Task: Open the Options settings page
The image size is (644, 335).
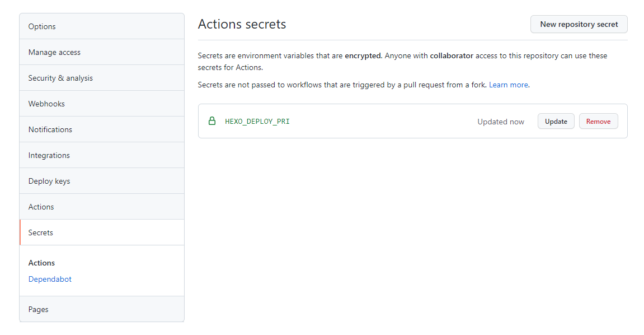Action: pyautogui.click(x=42, y=26)
